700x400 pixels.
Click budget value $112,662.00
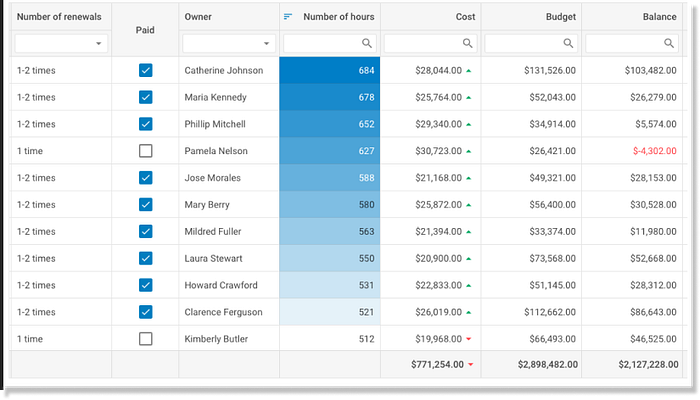click(x=550, y=312)
